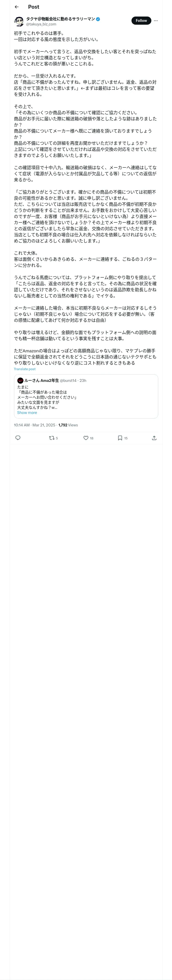The image size is (172, 980).
Task: Click Translate post link
Action: coord(24,369)
